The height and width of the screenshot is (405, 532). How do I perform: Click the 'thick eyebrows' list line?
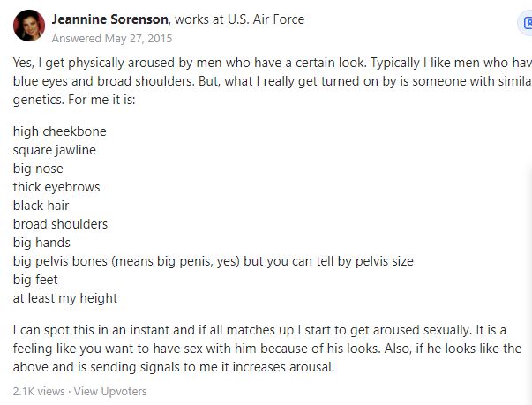pyautogui.click(x=56, y=187)
